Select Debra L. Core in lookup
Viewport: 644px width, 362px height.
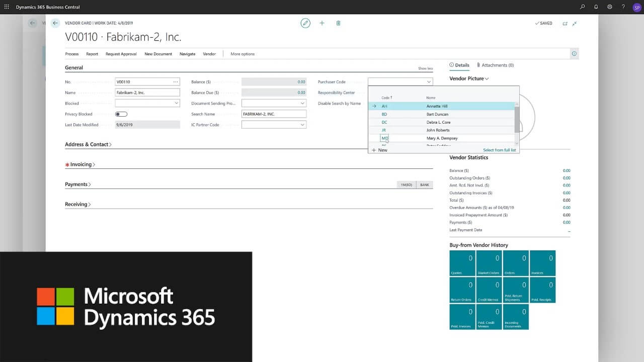click(439, 122)
